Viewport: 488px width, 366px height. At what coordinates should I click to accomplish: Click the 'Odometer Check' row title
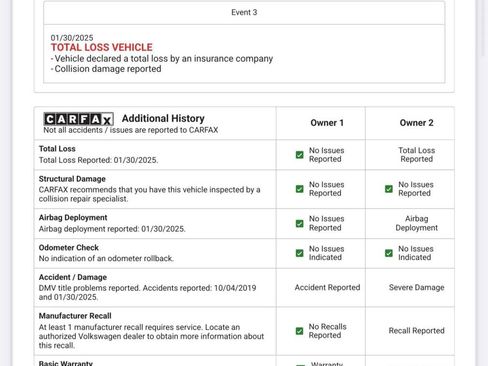tap(69, 248)
